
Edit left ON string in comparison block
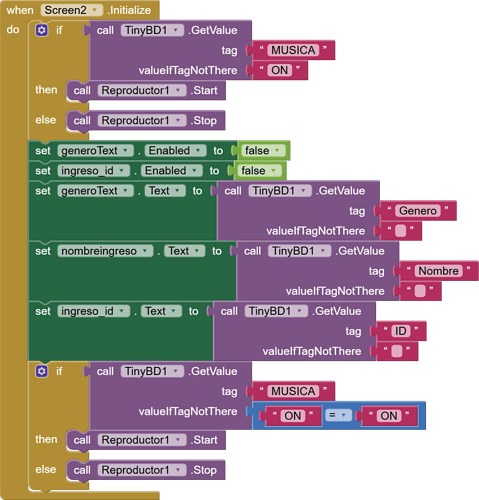tap(293, 416)
